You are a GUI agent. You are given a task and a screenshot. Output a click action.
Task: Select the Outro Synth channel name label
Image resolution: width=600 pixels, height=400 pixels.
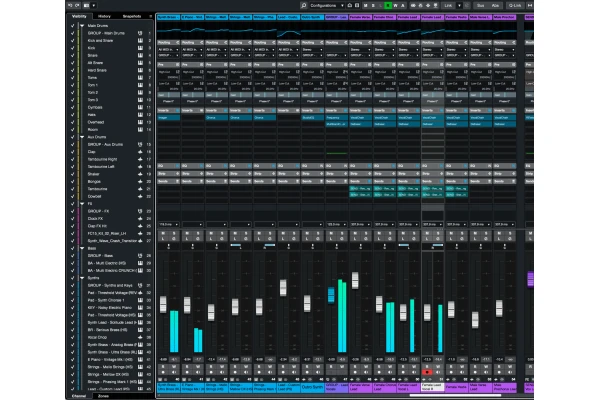pyautogui.click(x=312, y=387)
